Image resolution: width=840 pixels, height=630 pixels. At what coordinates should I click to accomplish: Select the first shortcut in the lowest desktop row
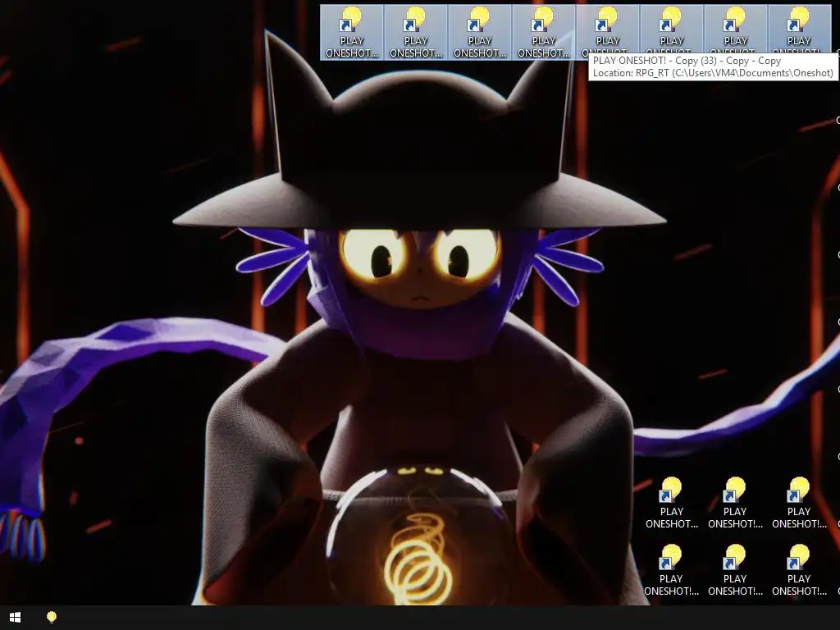tap(671, 571)
